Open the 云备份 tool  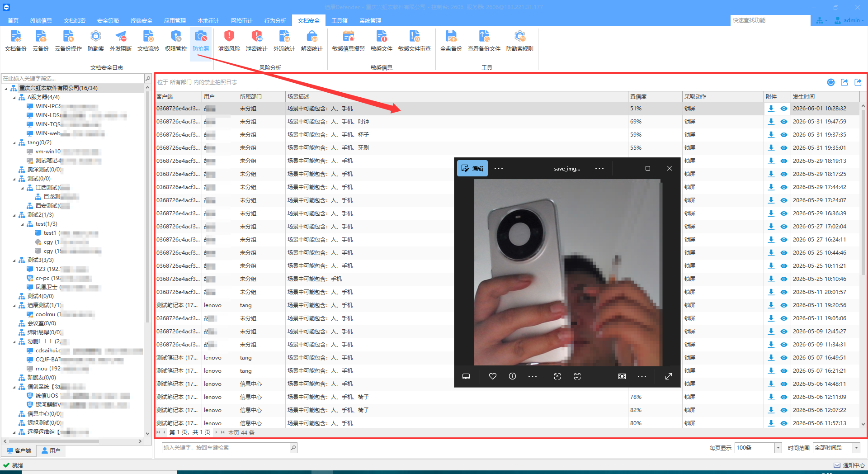point(41,41)
